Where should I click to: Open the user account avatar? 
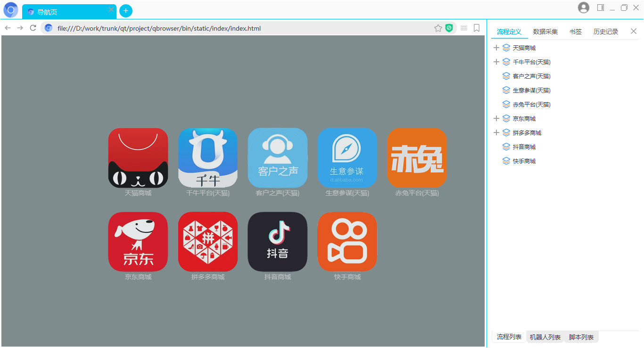[584, 8]
